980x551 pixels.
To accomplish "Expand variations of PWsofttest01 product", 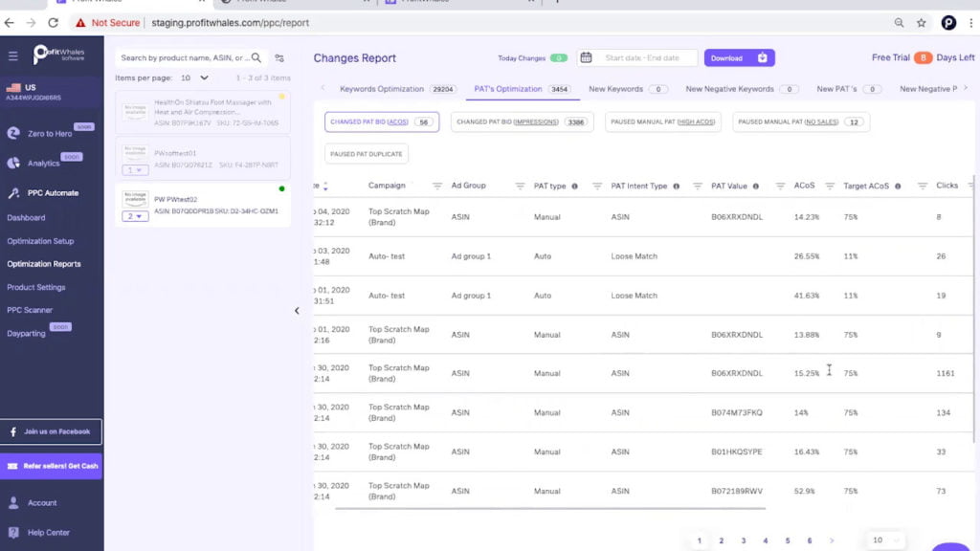I will pos(135,170).
